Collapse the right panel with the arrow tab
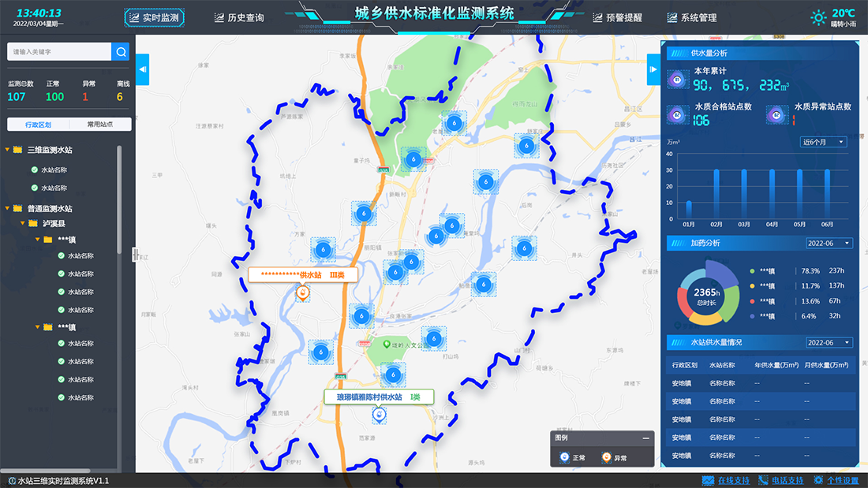This screenshot has height=488, width=868. tap(653, 69)
